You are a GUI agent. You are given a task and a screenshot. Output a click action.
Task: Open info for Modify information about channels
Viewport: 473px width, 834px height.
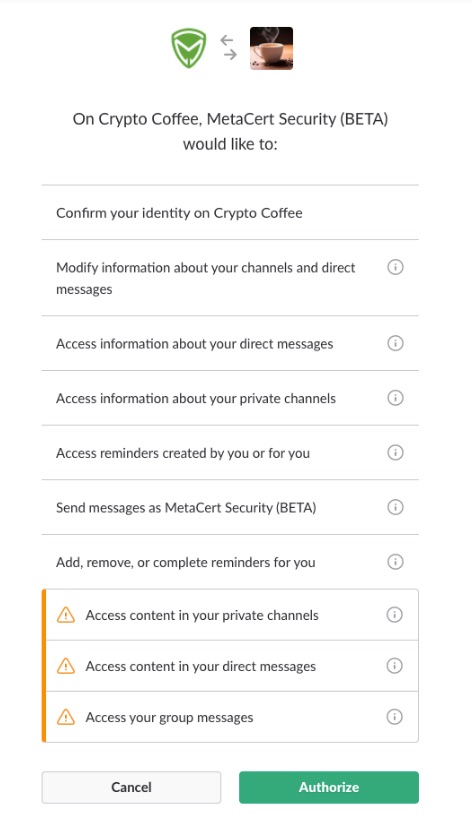pos(395,267)
